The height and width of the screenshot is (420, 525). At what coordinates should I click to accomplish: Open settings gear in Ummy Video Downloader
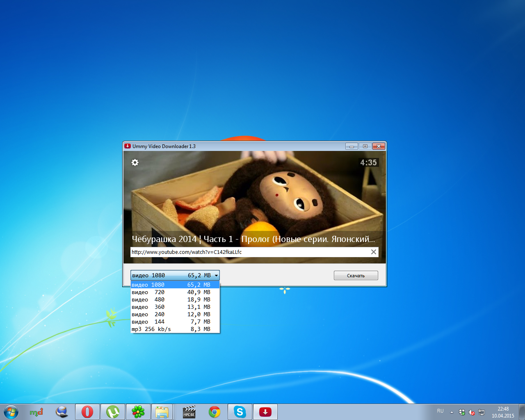tap(135, 162)
